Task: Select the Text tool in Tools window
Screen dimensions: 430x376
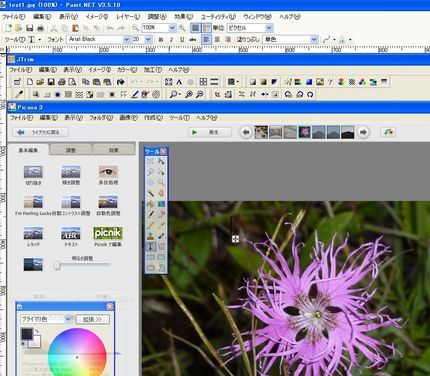Action: (151, 246)
